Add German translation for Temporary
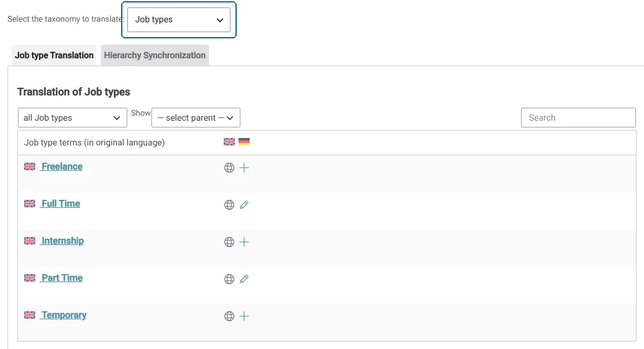 coord(244,316)
